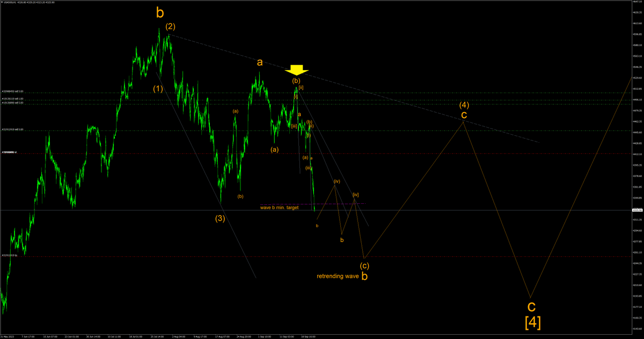644x339 pixels.
Task: Select the 'wave b min. target' label
Action: point(279,207)
